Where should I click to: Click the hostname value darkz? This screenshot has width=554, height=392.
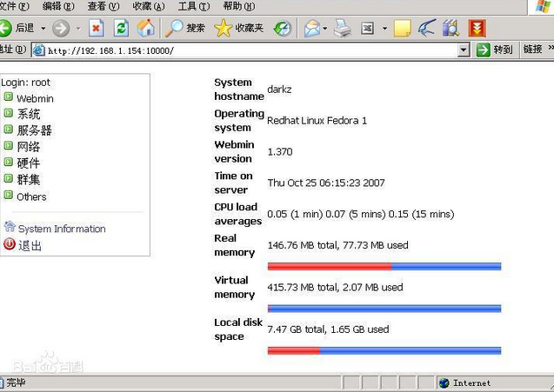click(279, 89)
